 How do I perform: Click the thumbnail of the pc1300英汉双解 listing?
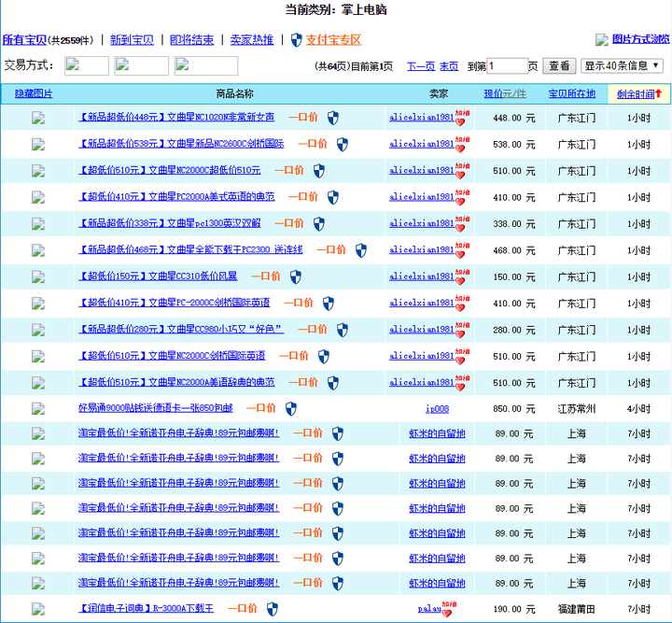[x=38, y=224]
